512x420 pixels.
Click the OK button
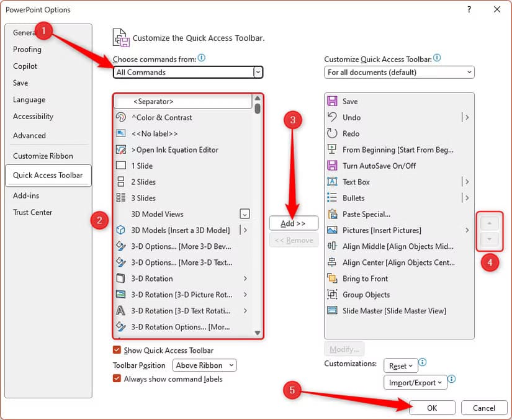pyautogui.click(x=432, y=408)
